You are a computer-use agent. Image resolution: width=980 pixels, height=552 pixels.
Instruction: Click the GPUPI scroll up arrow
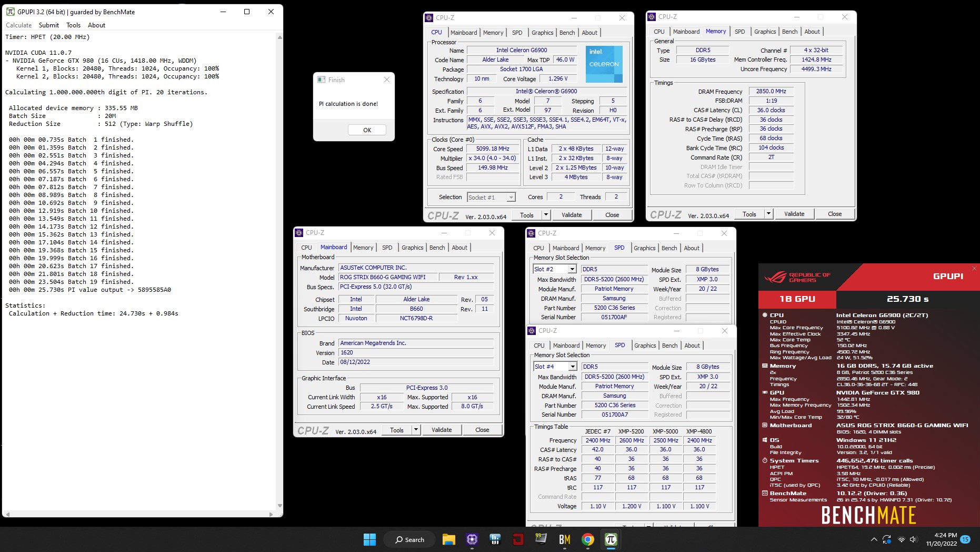click(279, 37)
